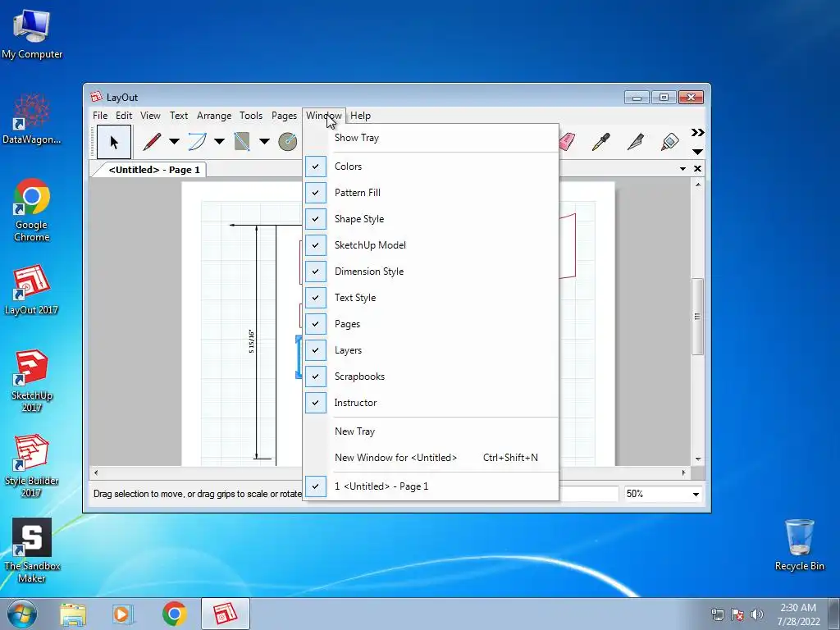The width and height of the screenshot is (840, 630).
Task: Expand the Arc tool dropdown arrow
Action: click(x=219, y=141)
